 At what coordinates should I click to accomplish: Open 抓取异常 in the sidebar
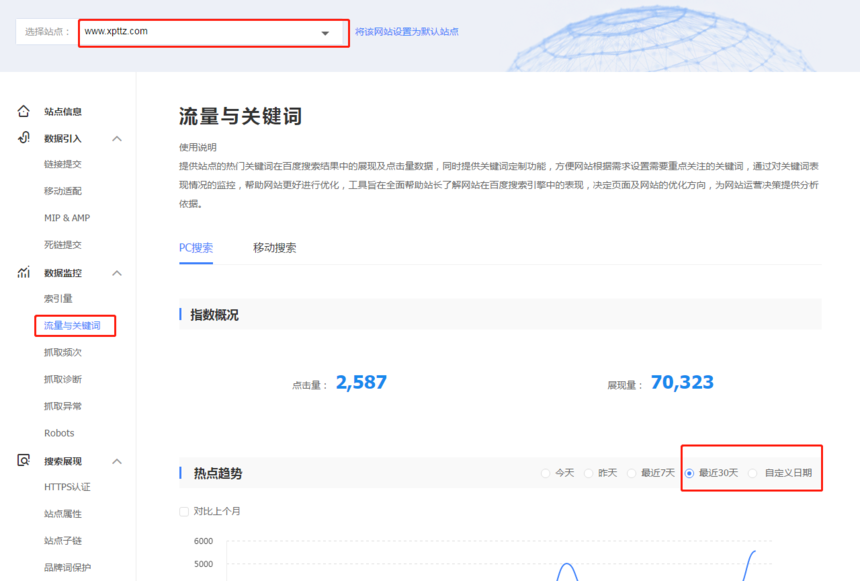63,406
